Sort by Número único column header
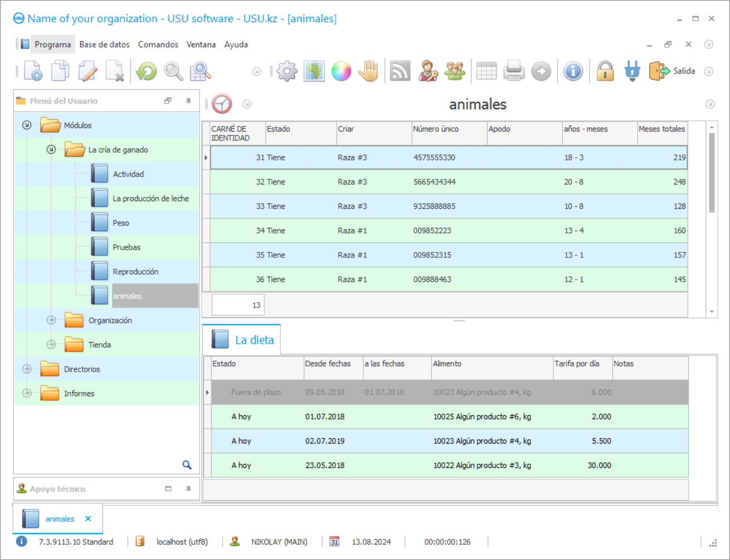 (x=449, y=133)
